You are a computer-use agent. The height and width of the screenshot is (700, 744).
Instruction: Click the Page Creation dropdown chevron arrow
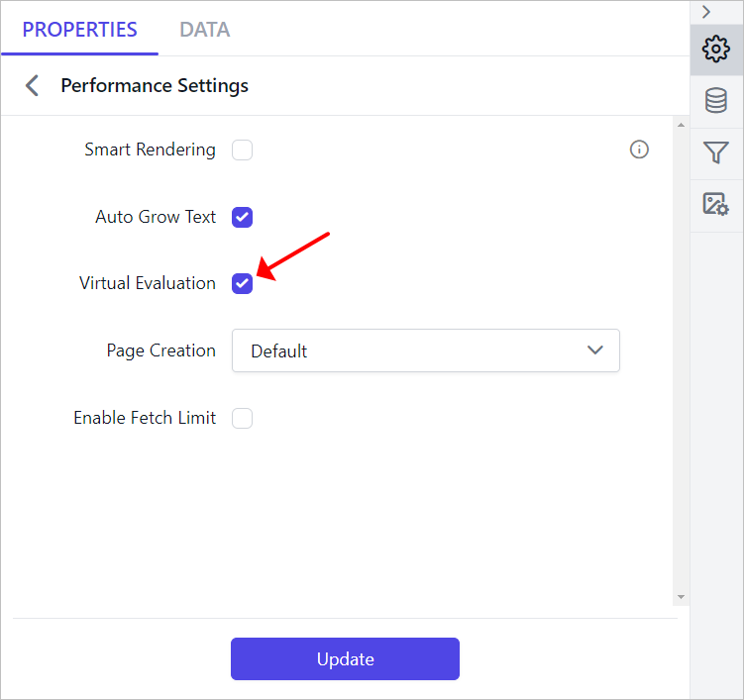point(595,350)
